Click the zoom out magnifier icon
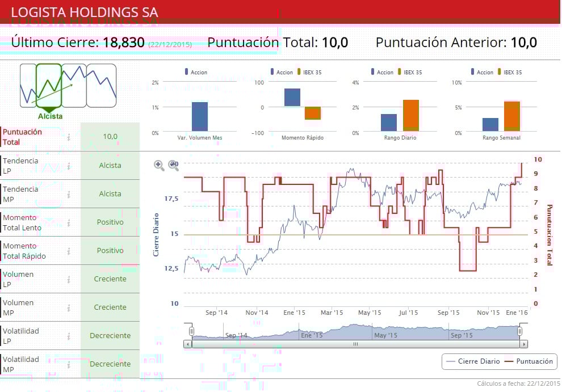562x392 pixels. (174, 165)
